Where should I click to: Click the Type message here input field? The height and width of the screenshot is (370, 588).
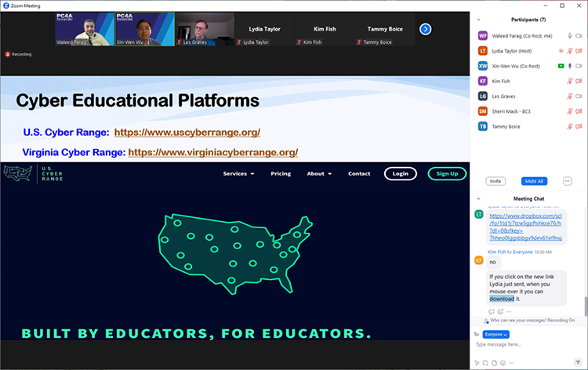click(527, 344)
